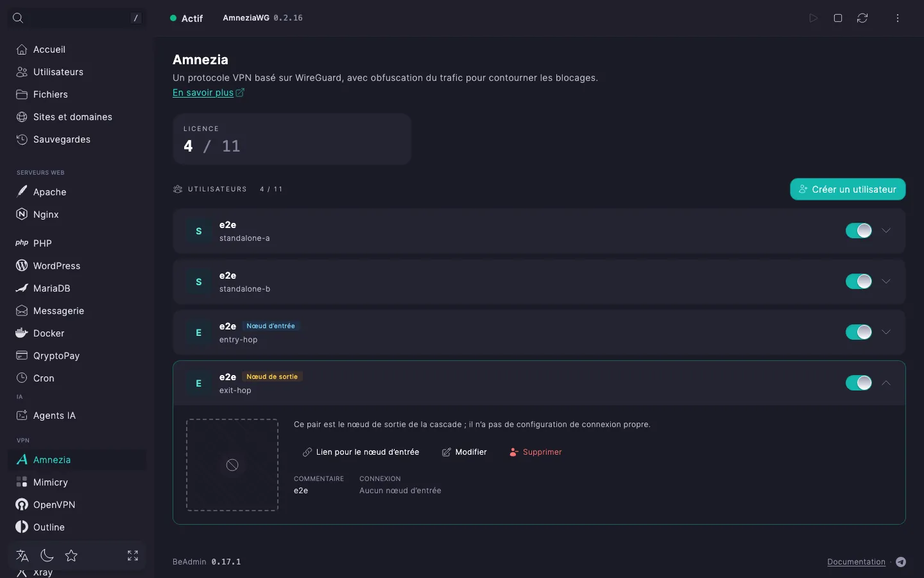Change language via the translate icon
This screenshot has width=924, height=578.
click(22, 556)
